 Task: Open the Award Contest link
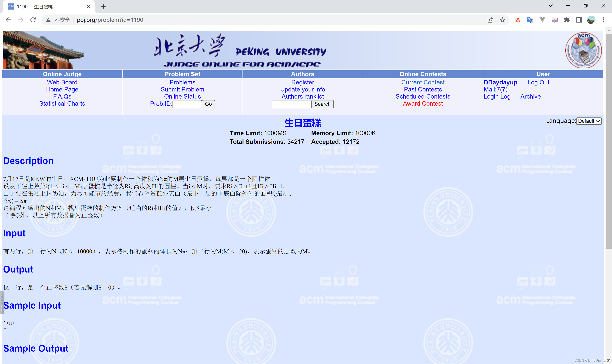click(423, 104)
